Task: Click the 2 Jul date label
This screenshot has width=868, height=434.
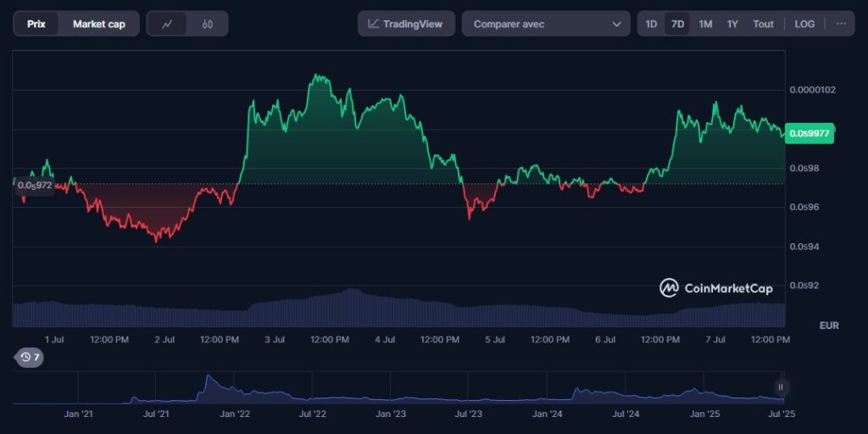Action: tap(164, 339)
